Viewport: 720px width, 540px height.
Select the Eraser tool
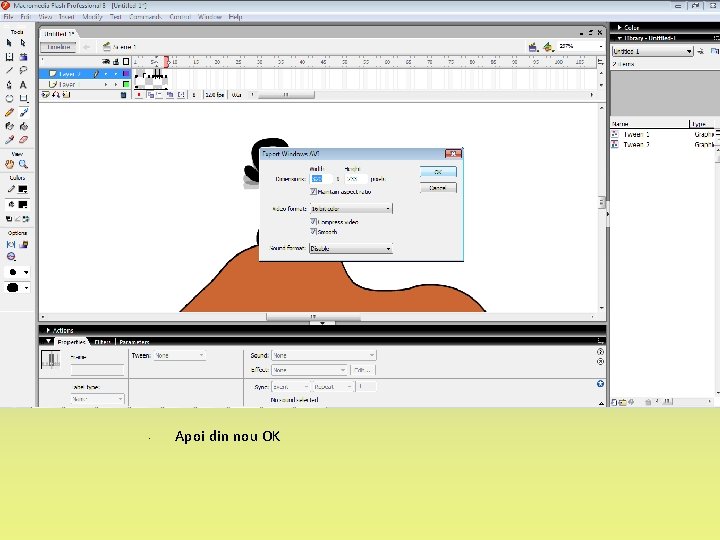tap(23, 140)
